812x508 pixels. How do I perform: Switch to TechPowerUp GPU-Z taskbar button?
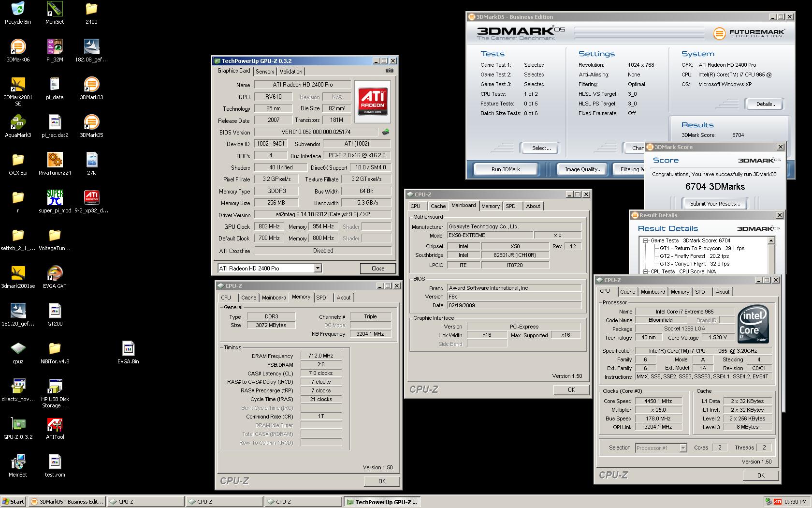(382, 502)
